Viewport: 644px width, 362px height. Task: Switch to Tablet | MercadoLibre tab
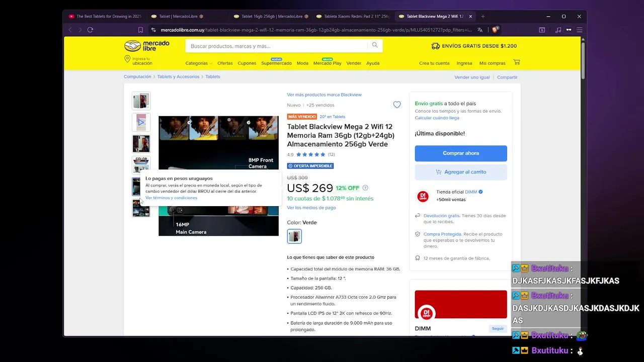(185, 16)
